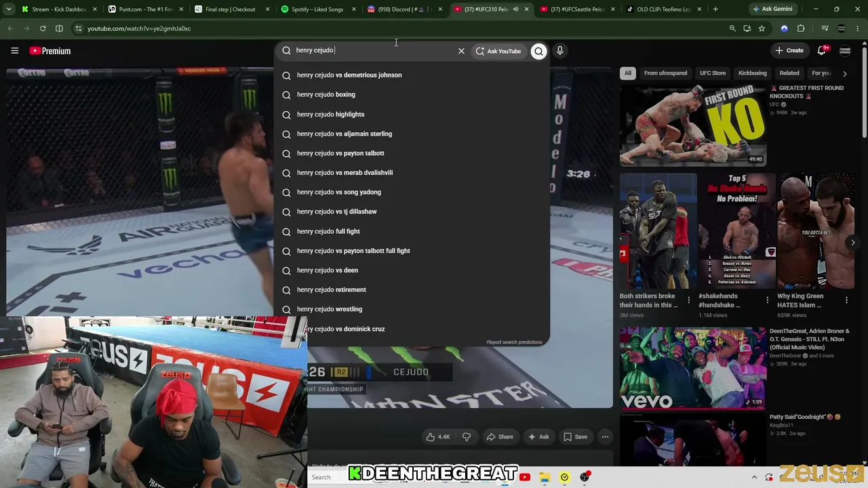
Task: Open the Vevo 'Still Ft. N3on' thumbnail
Action: [693, 367]
